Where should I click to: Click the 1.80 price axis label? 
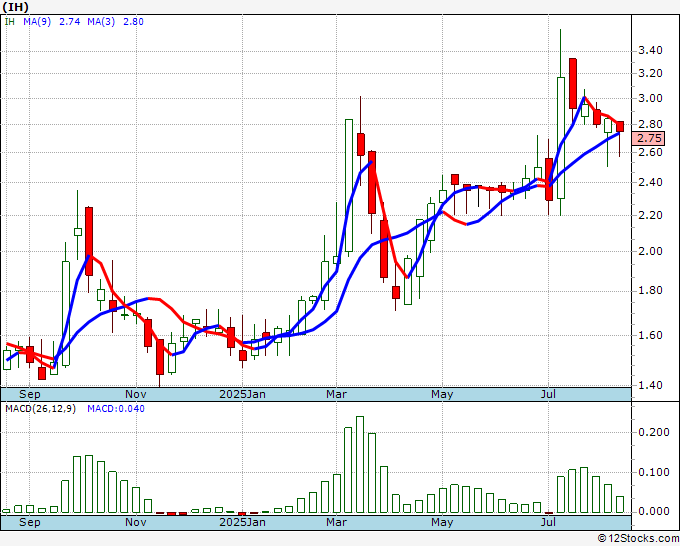click(651, 291)
